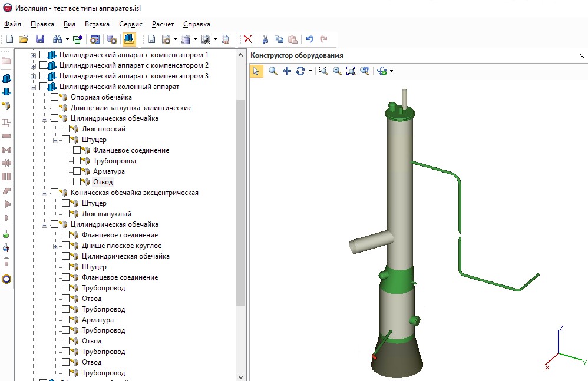Choose zoom-to-window selection tool
Screen dimensions: 588x381
323,71
